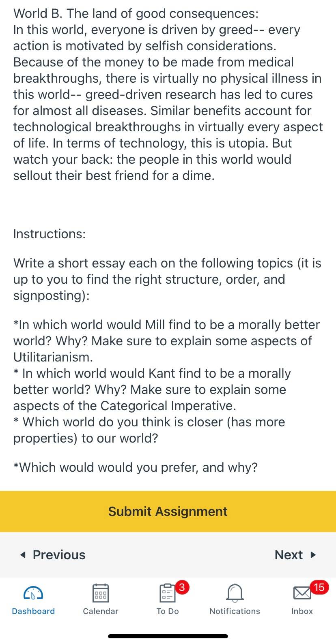Tap the red 15 badge on Inbox

319,587
